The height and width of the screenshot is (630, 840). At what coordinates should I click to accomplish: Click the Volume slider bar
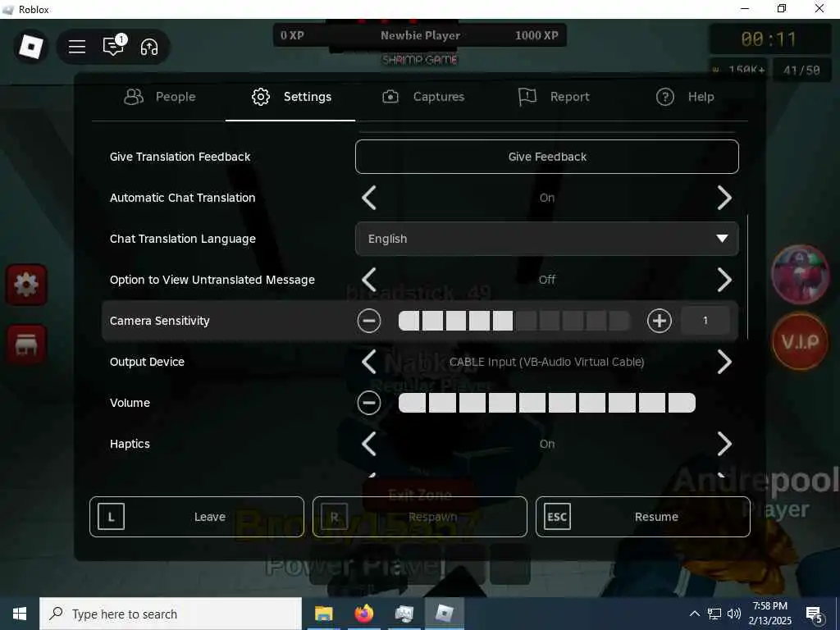pyautogui.click(x=547, y=403)
